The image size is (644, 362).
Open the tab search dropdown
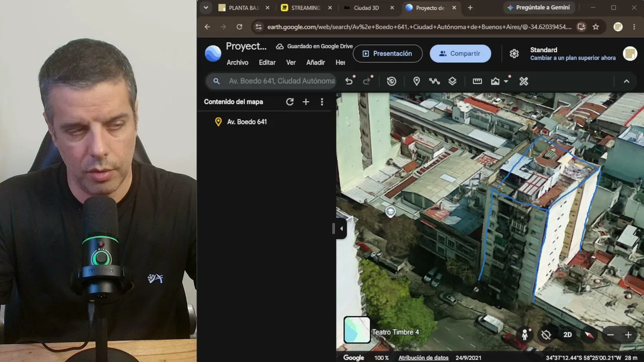[205, 8]
